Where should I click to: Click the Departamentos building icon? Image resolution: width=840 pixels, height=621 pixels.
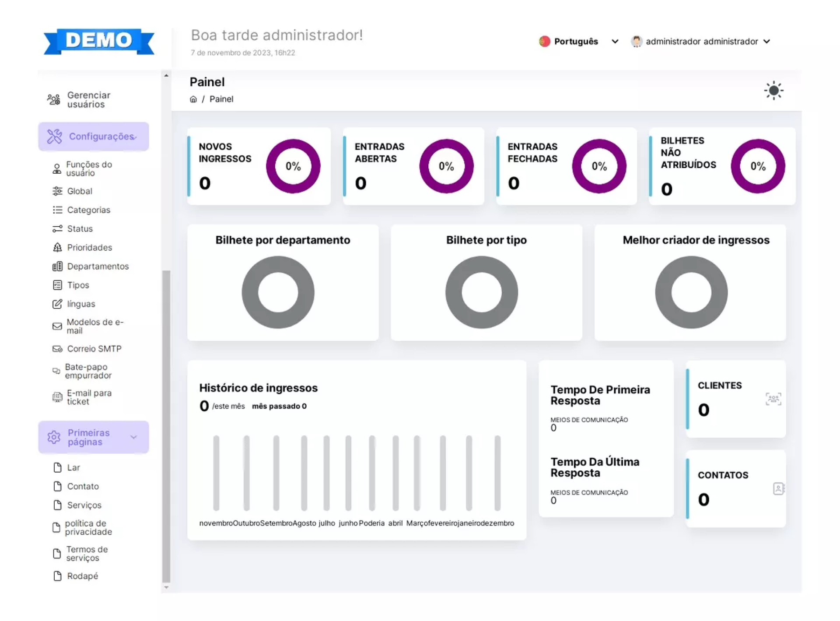tap(57, 267)
